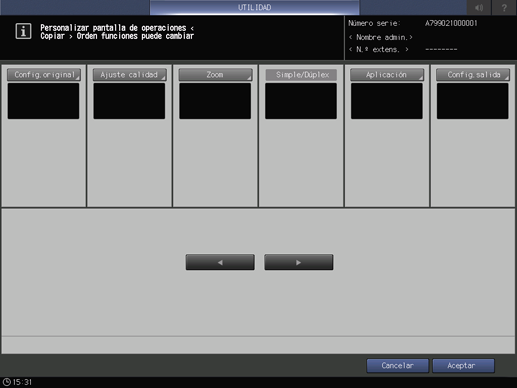The image size is (517, 388).
Task: Select the black preview under Aplicación
Action: (387, 101)
